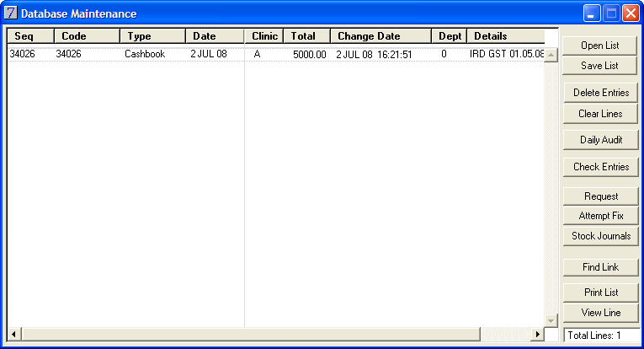This screenshot has height=349, width=644.
Task: Click Delete Entries button
Action: point(601,93)
